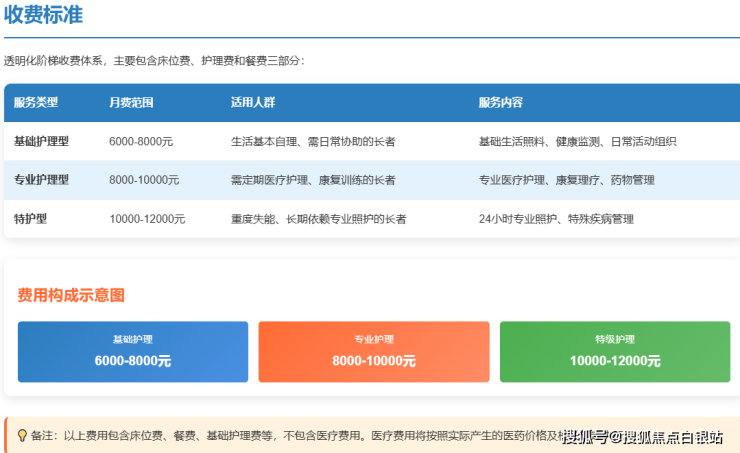Image resolution: width=740 pixels, height=453 pixels.
Task: Click the 服务内容 column header
Action: coord(500,103)
